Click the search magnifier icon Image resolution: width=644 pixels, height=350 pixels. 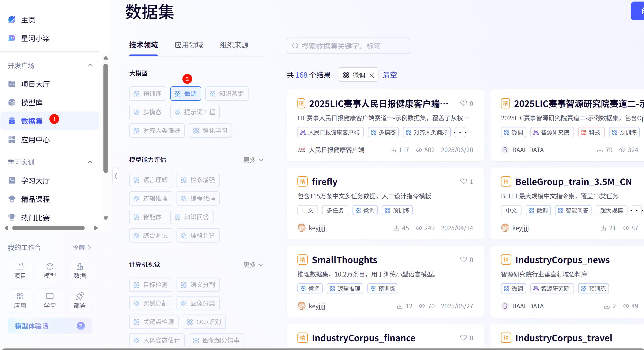pyautogui.click(x=295, y=46)
